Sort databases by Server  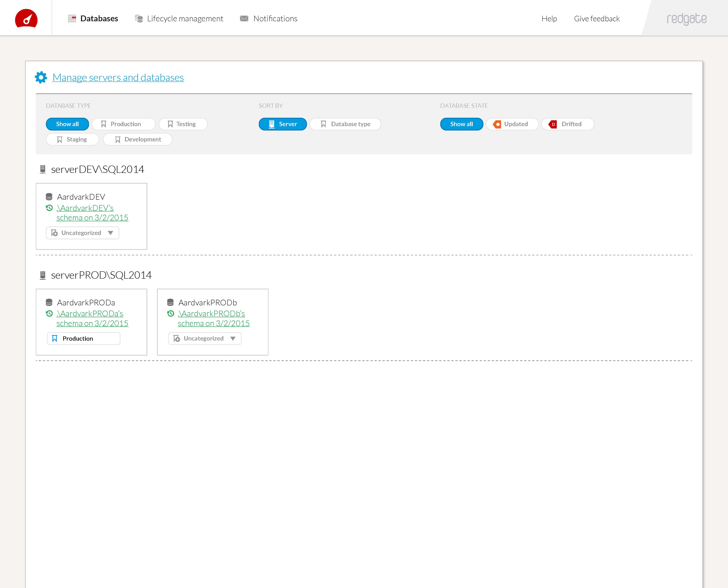(283, 124)
